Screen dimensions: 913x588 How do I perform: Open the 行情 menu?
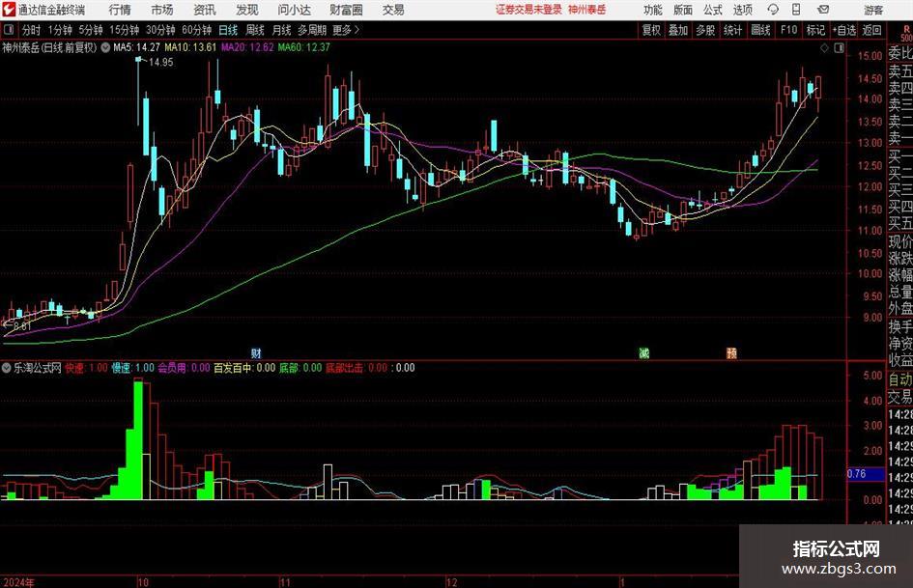(120, 10)
